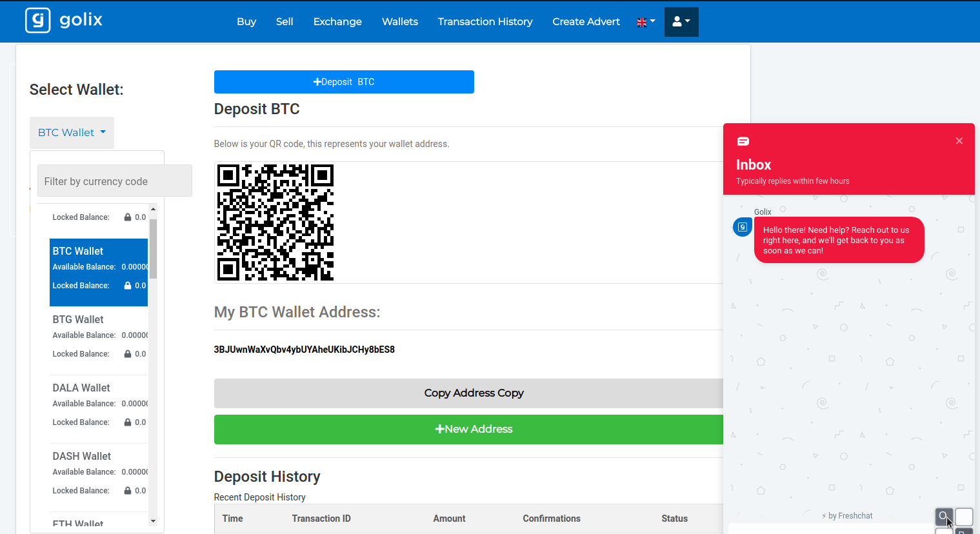Click the Amount column header
The width and height of the screenshot is (980, 534).
click(x=449, y=519)
